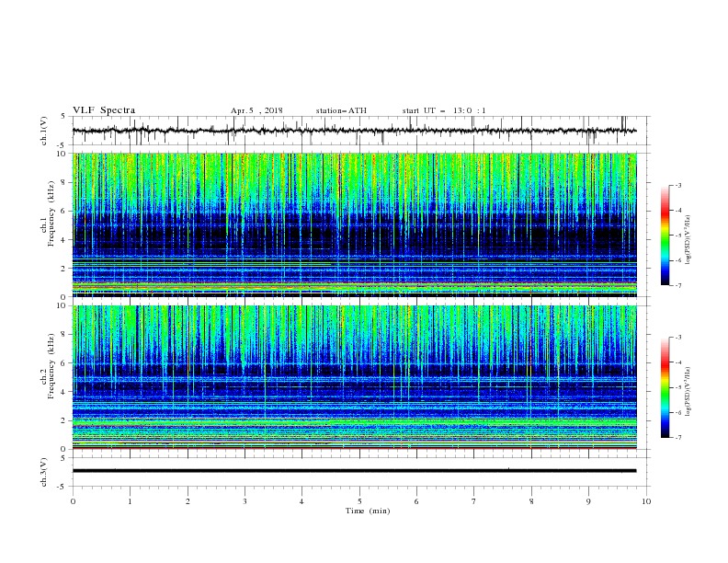Image resolution: width=728 pixels, height=563 pixels.
Task: Click the time axis tick label '8'
Action: 531,501
